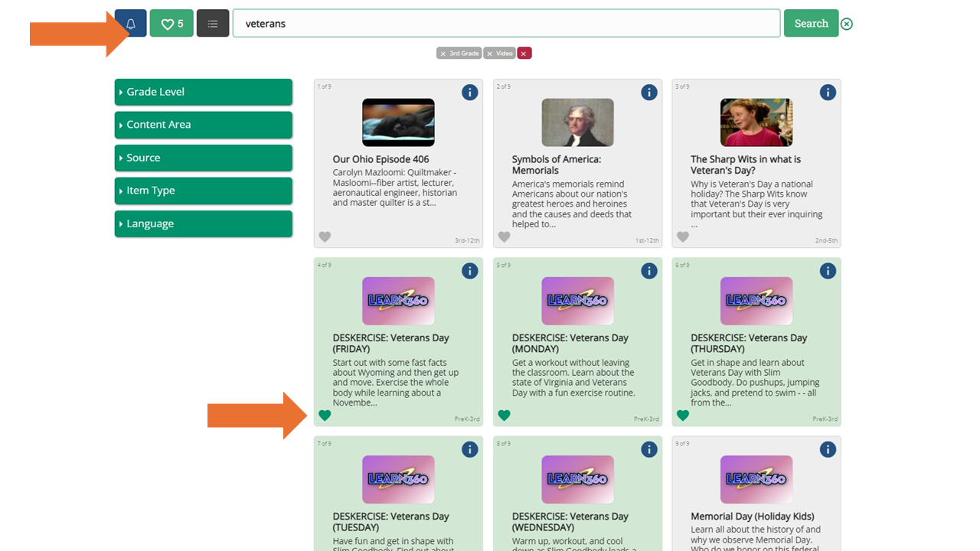Open the title Symbols of America: Memorials

click(557, 165)
